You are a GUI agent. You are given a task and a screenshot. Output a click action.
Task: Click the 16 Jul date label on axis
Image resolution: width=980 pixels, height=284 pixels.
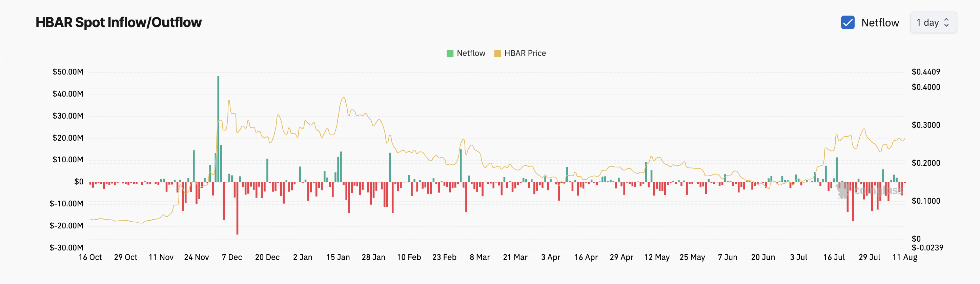tap(834, 257)
